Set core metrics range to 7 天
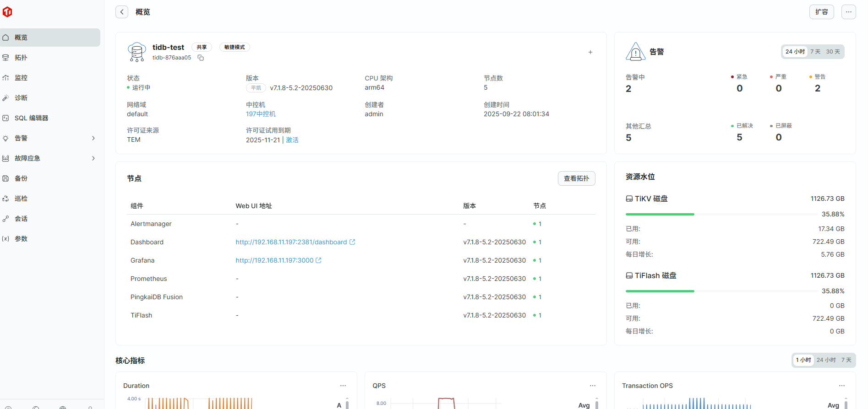The width and height of the screenshot is (868, 409). pyautogui.click(x=846, y=360)
